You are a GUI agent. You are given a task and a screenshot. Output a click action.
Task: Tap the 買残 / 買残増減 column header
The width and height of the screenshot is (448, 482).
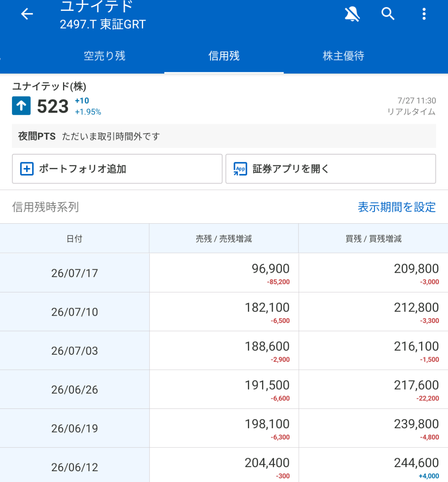point(373,239)
